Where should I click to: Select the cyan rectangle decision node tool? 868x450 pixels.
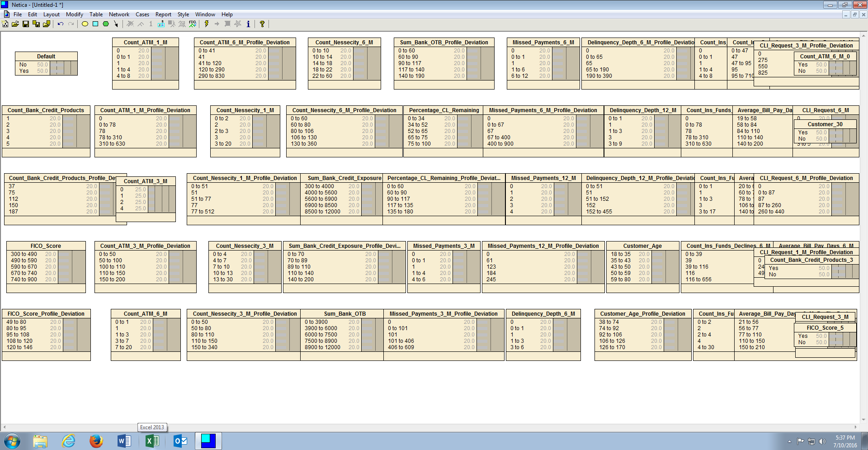[x=95, y=24]
